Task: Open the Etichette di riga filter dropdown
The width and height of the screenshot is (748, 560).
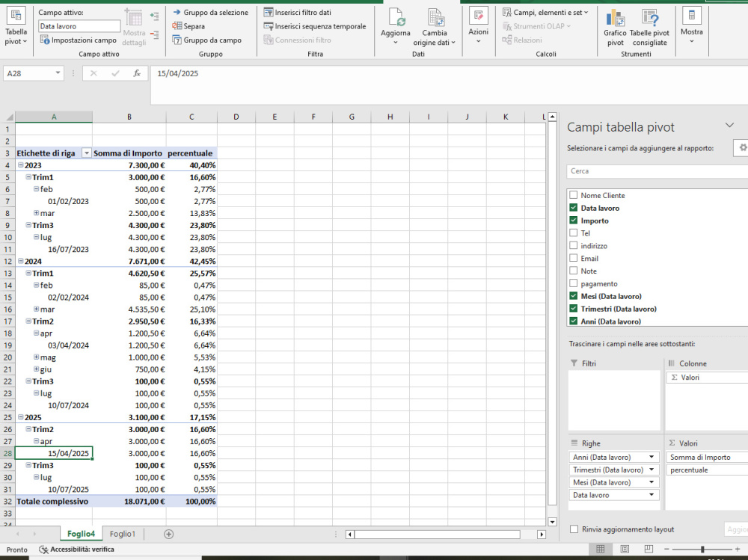Action: pos(86,153)
